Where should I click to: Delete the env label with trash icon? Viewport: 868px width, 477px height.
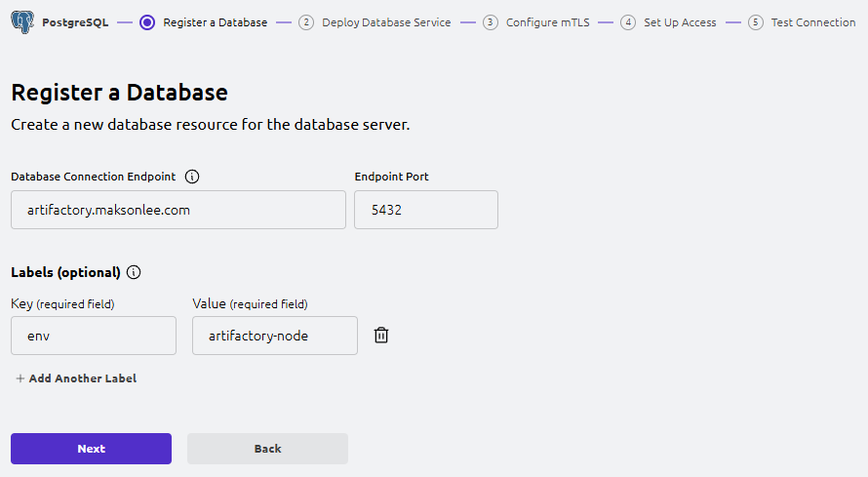[x=381, y=336]
